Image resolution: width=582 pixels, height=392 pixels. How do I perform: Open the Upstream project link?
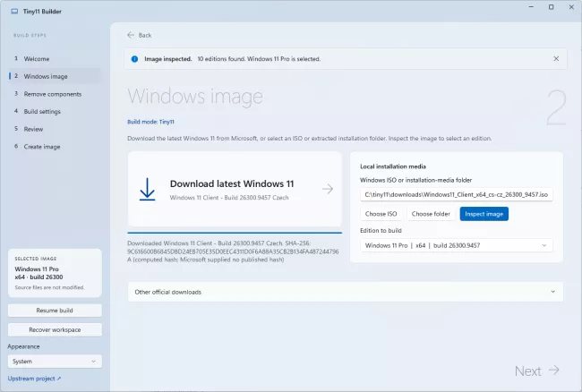(34, 379)
